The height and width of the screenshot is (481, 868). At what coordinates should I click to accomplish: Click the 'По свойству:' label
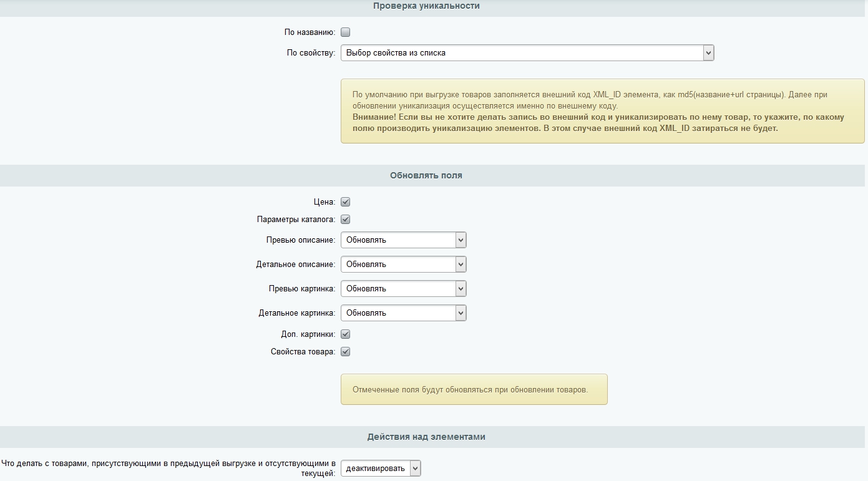tap(311, 53)
